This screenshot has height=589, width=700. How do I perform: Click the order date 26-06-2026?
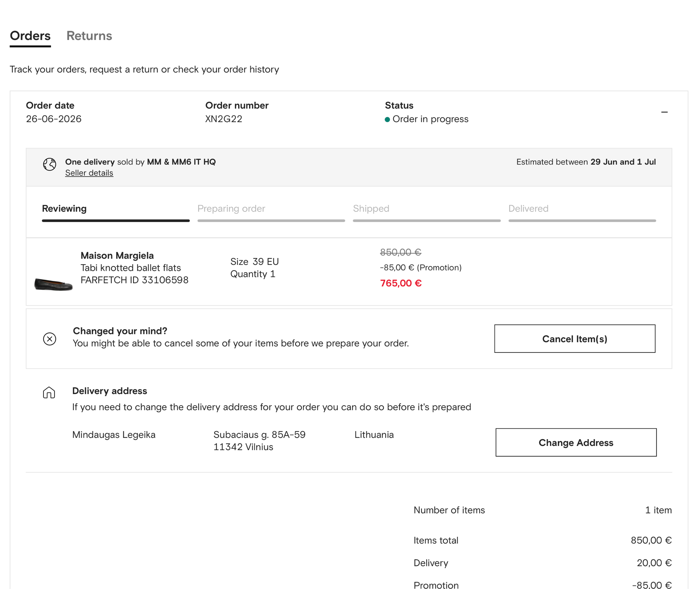coord(54,119)
